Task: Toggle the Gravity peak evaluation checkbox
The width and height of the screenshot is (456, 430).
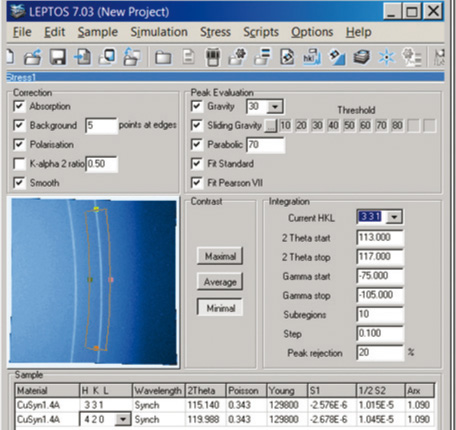Action: [197, 106]
